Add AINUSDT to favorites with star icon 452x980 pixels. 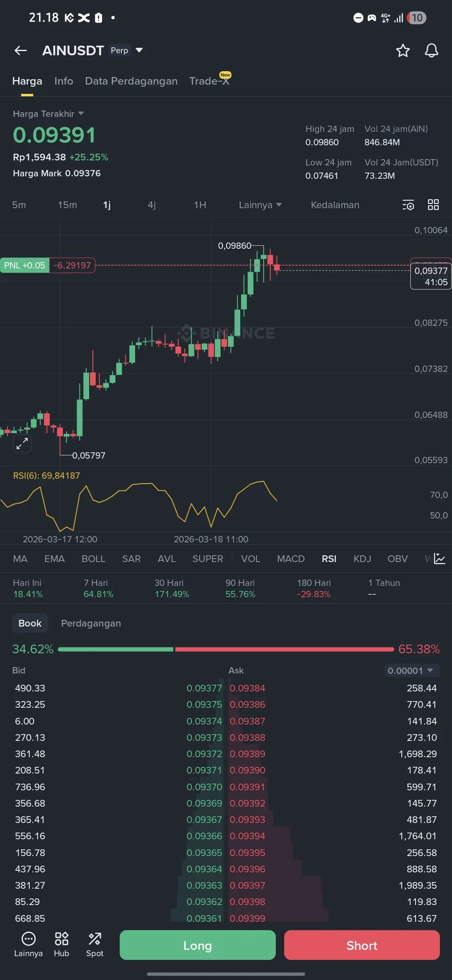point(403,51)
